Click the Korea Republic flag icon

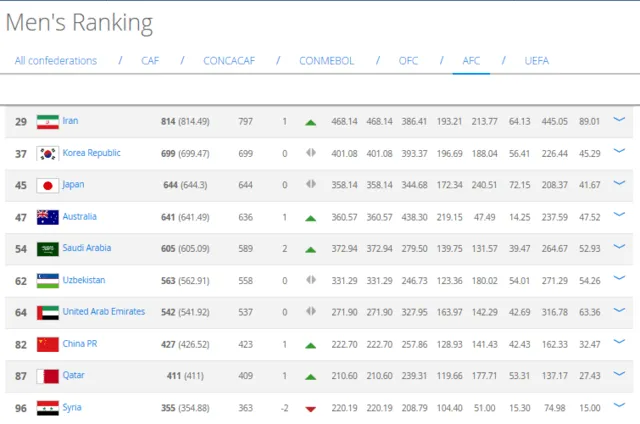[48, 153]
